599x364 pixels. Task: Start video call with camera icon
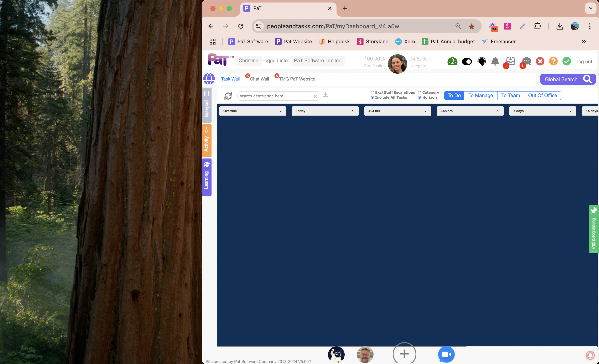tap(446, 354)
